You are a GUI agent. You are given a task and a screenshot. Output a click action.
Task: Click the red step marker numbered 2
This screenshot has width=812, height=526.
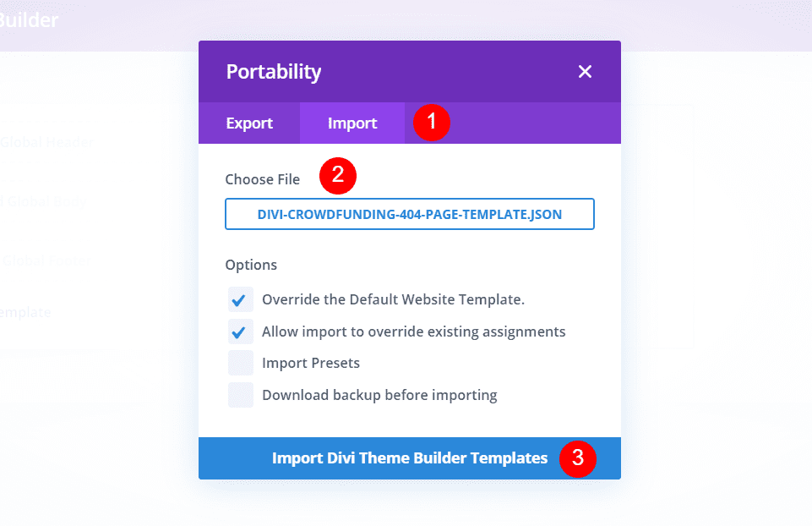[x=337, y=176]
